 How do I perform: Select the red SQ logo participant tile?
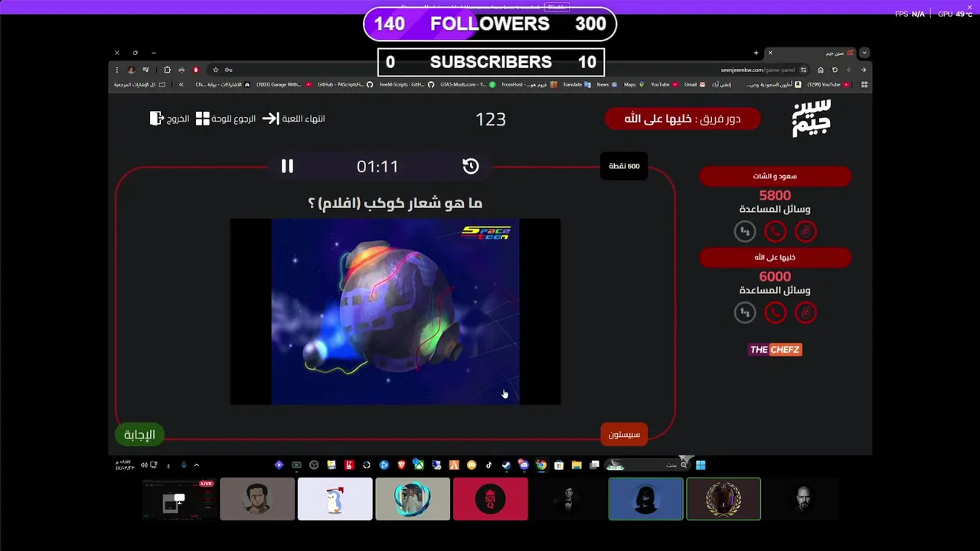pyautogui.click(x=490, y=499)
